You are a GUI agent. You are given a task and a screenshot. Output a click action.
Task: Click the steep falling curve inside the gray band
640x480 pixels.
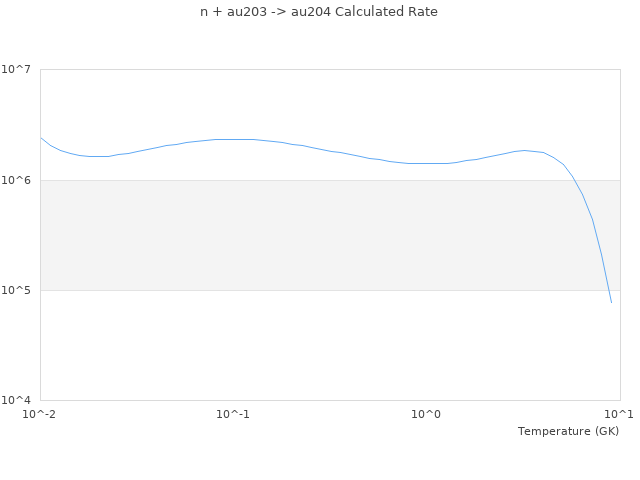593,220
